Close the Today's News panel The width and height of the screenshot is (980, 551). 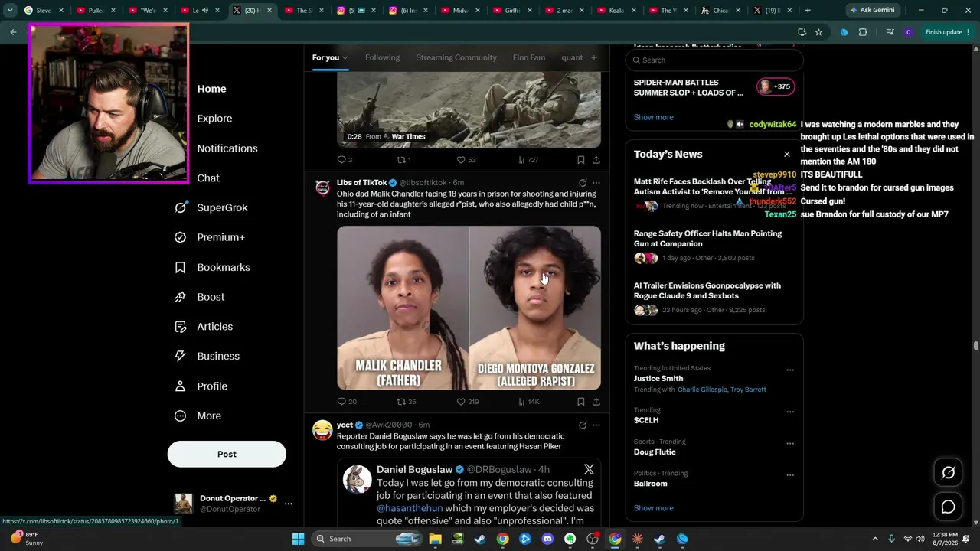tap(786, 154)
